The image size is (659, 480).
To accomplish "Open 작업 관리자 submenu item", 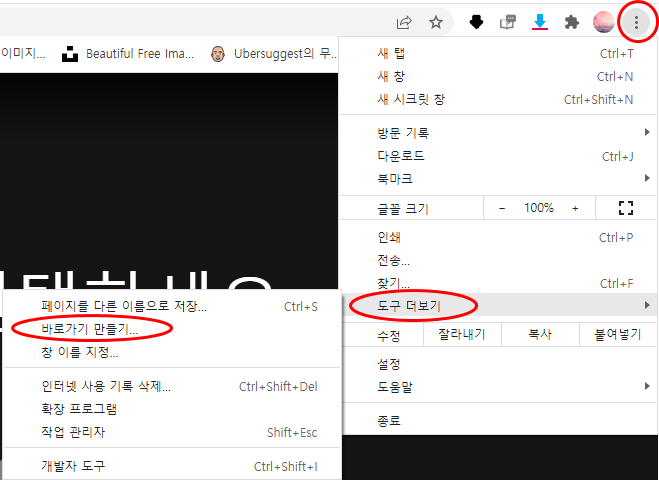I will (172, 432).
